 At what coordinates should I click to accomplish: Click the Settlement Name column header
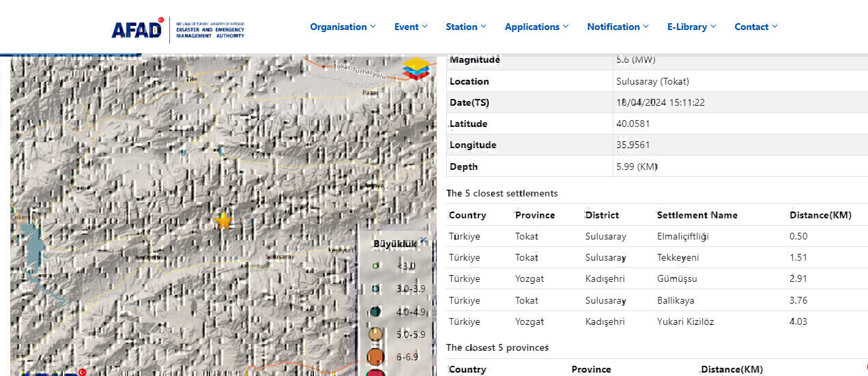pyautogui.click(x=697, y=215)
